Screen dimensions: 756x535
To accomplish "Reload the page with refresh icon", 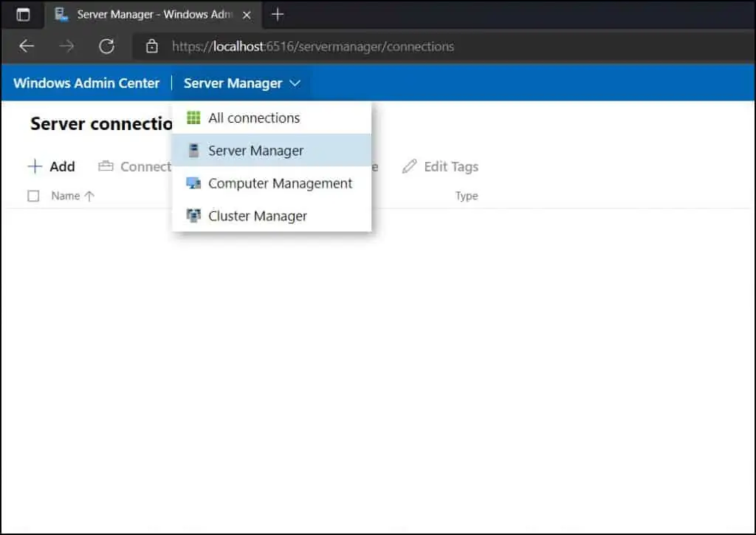I will (106, 47).
